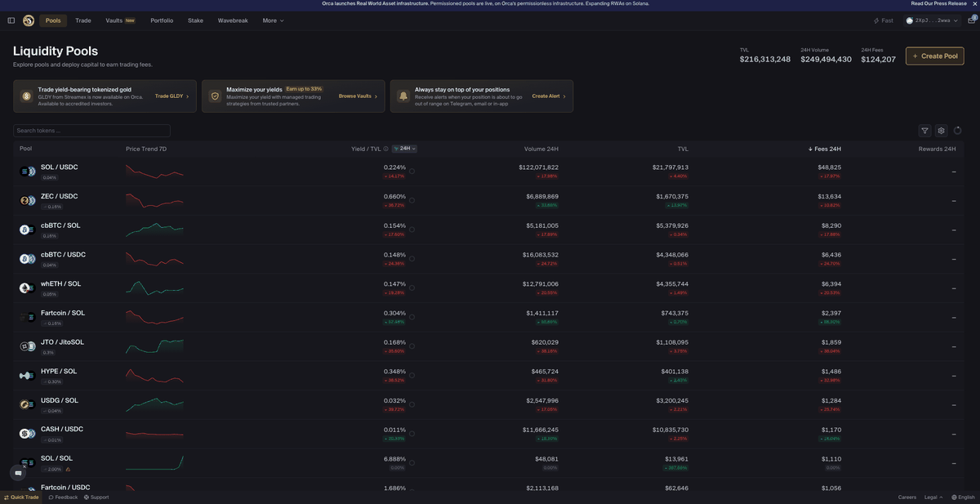980x504 pixels.
Task: Open the Vaults tab
Action: tap(120, 20)
